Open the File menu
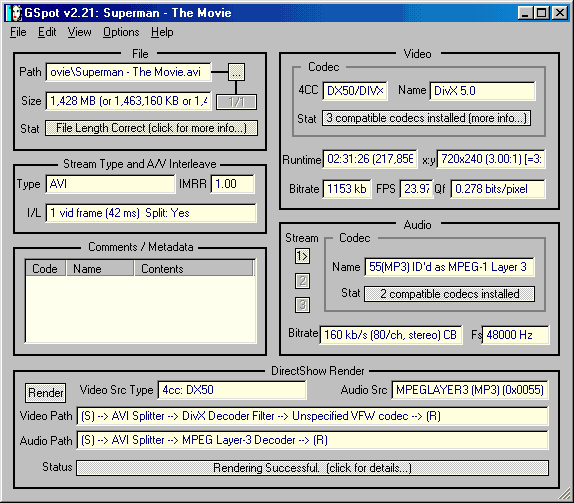The width and height of the screenshot is (574, 503). click(18, 32)
